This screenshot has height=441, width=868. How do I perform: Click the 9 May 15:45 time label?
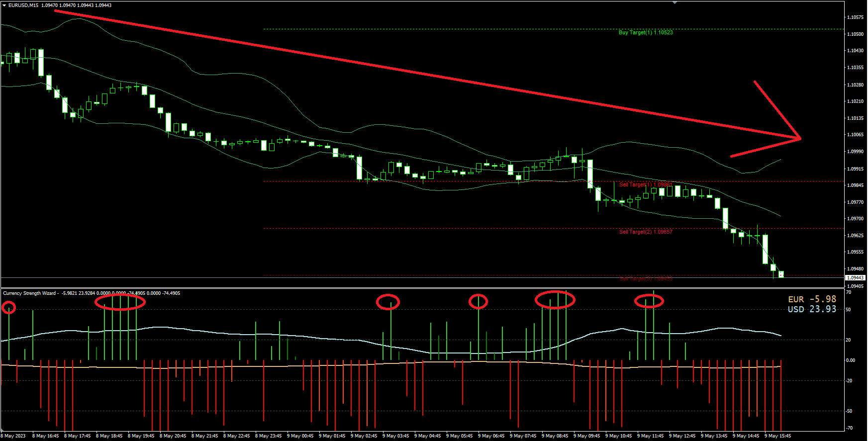[x=777, y=436]
